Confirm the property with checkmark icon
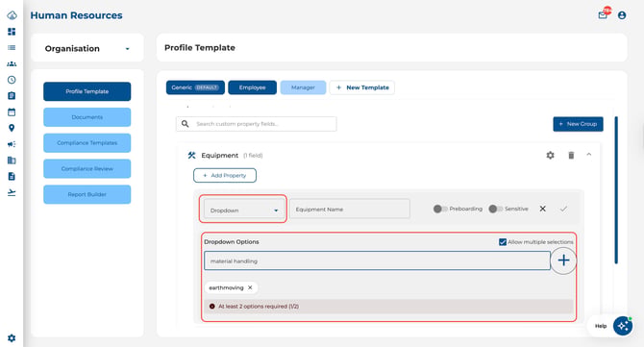 [563, 209]
